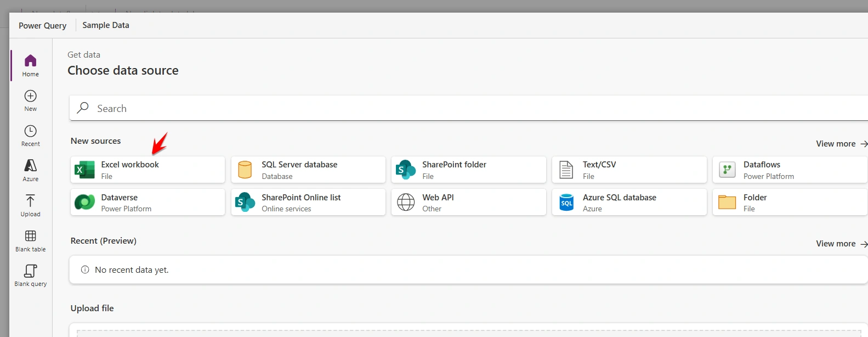Viewport: 868px width, 337px height.
Task: Click the info icon beside No recent data
Action: click(x=85, y=269)
